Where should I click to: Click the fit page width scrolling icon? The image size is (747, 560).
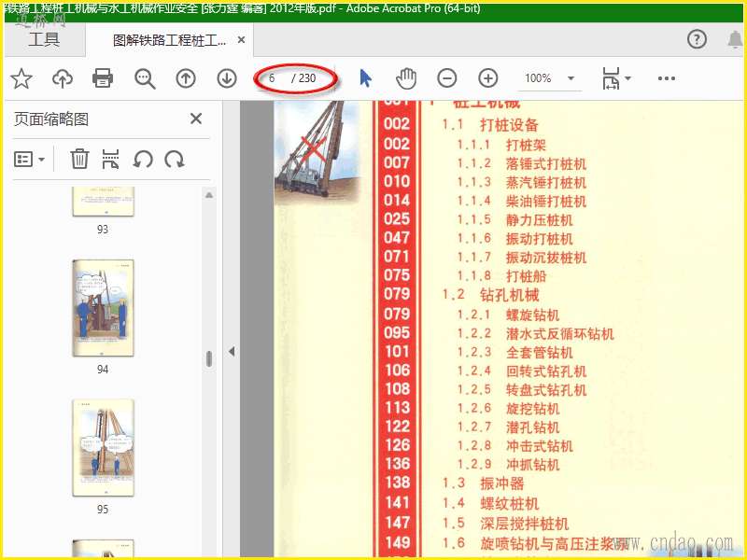pos(611,78)
